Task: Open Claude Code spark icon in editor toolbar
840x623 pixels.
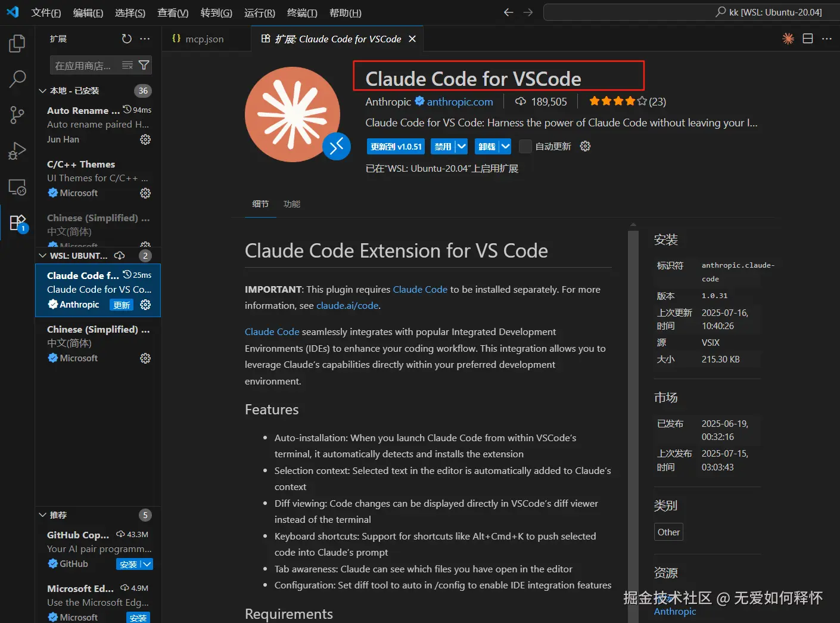Action: pyautogui.click(x=788, y=39)
